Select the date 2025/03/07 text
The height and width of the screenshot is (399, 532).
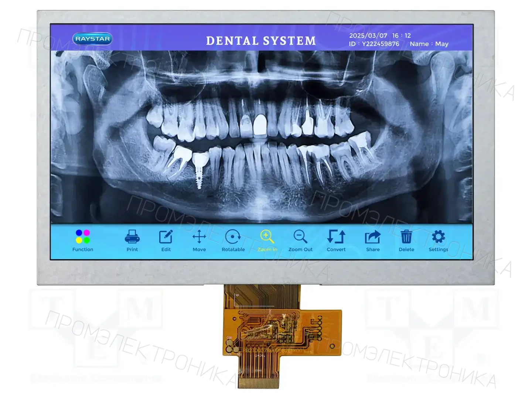point(368,35)
